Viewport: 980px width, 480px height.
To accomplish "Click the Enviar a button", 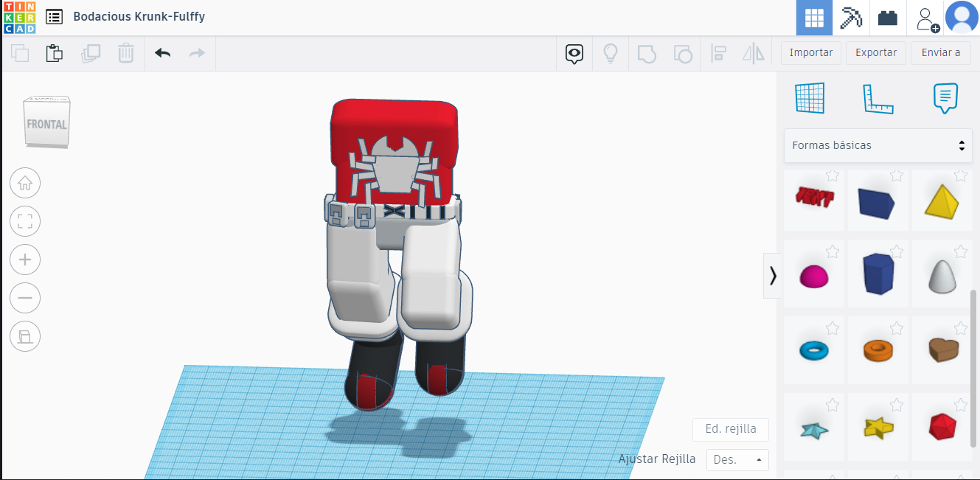I will 941,52.
